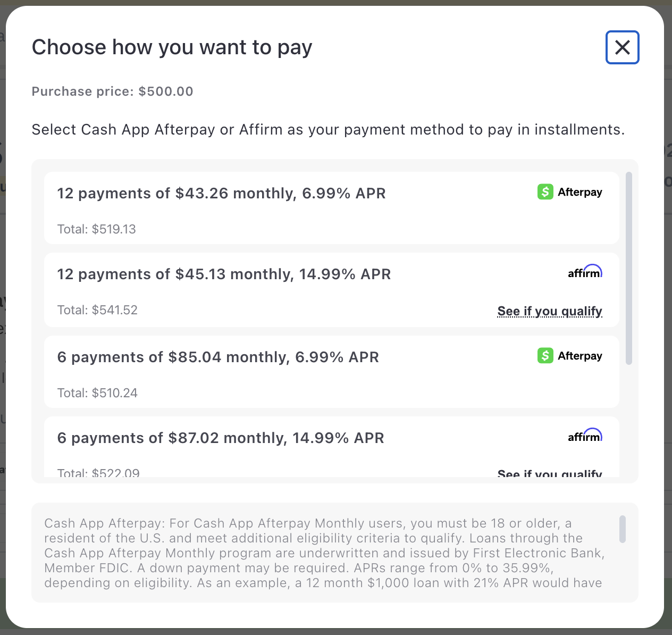Click See if you qualify under 6-payment Affirm plan

549,473
